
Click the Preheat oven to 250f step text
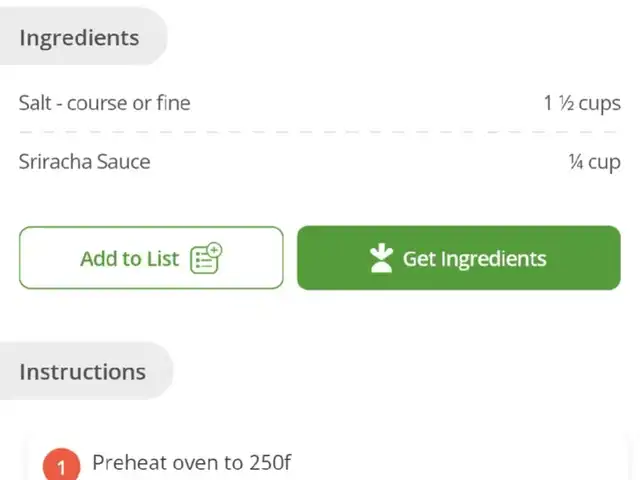click(191, 462)
